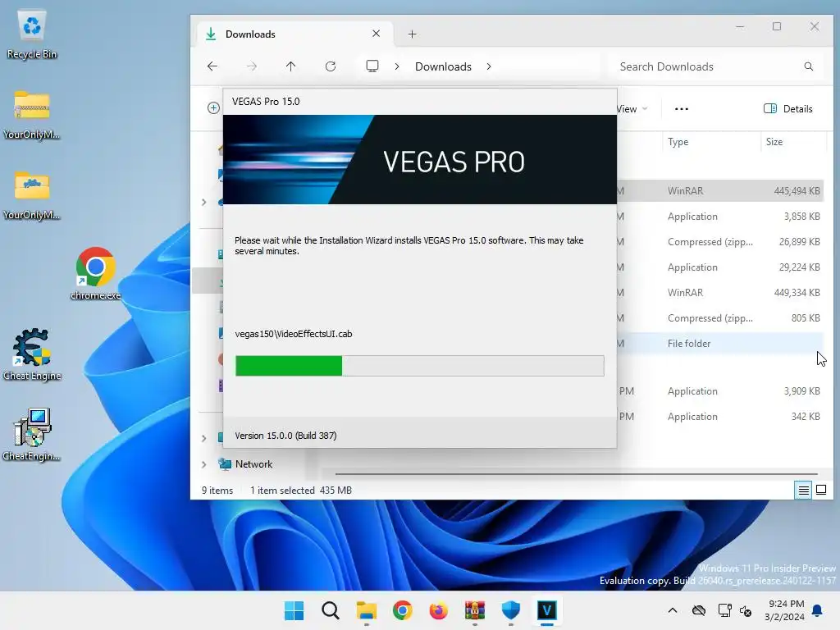Image resolution: width=840 pixels, height=630 pixels.
Task: Select the WinRAR row sized 445,494 KB
Action: pos(720,190)
